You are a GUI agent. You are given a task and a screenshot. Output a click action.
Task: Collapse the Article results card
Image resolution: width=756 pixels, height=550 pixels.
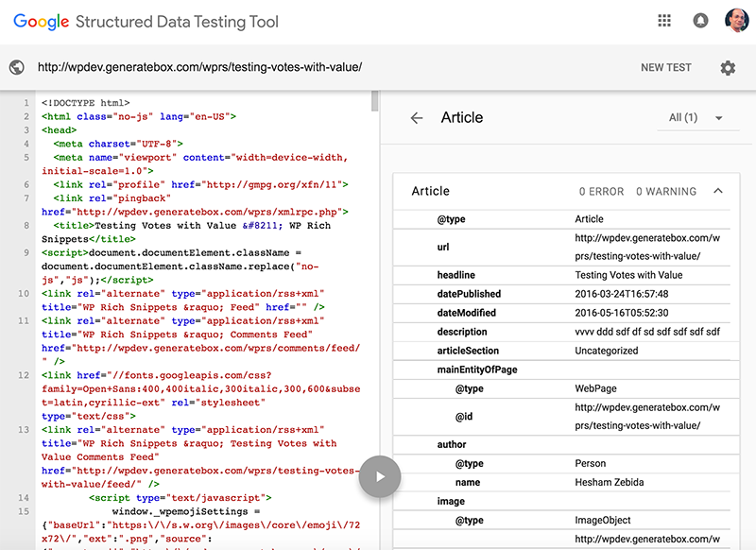[x=718, y=191]
